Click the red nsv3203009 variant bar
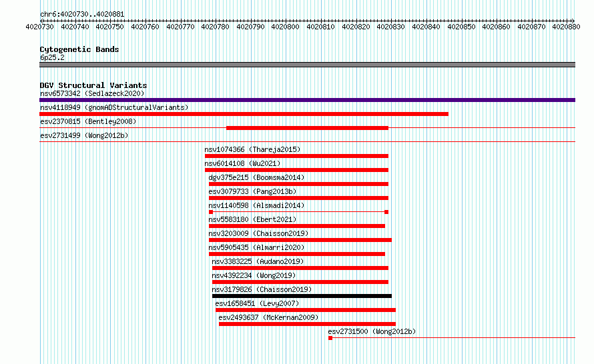The image size is (594, 364). pyautogui.click(x=300, y=240)
